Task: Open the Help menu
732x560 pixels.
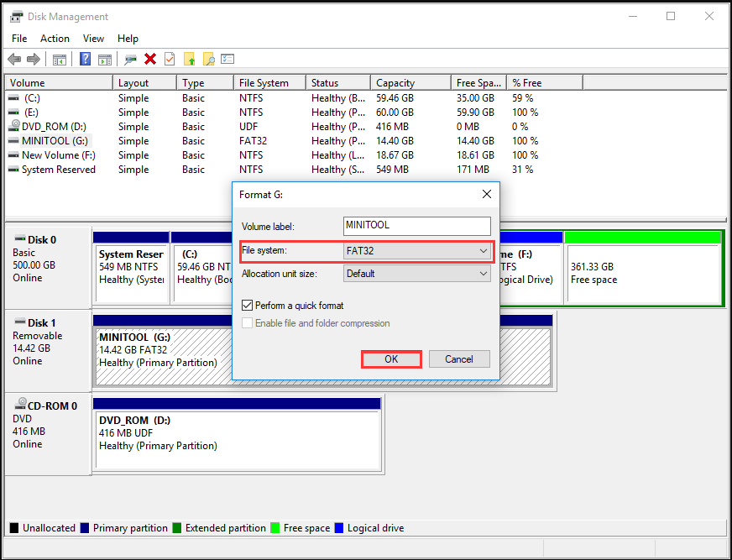Action: 128,39
